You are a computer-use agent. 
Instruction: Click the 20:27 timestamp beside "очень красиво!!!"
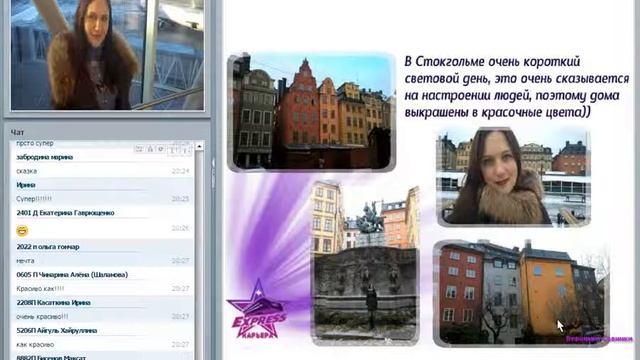180,317
